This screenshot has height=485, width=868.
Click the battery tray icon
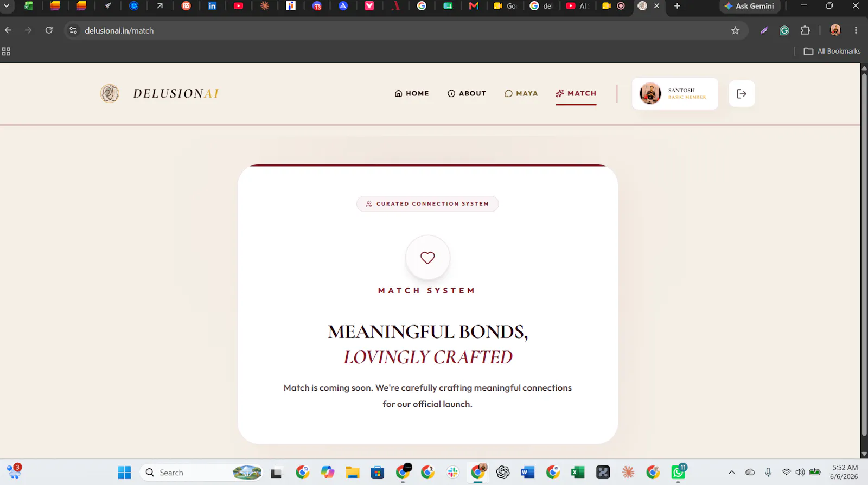[815, 473]
